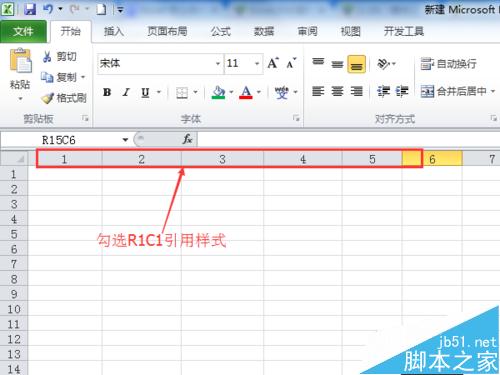Click the Decrease Font Size icon
500x375 pixels.
point(291,63)
